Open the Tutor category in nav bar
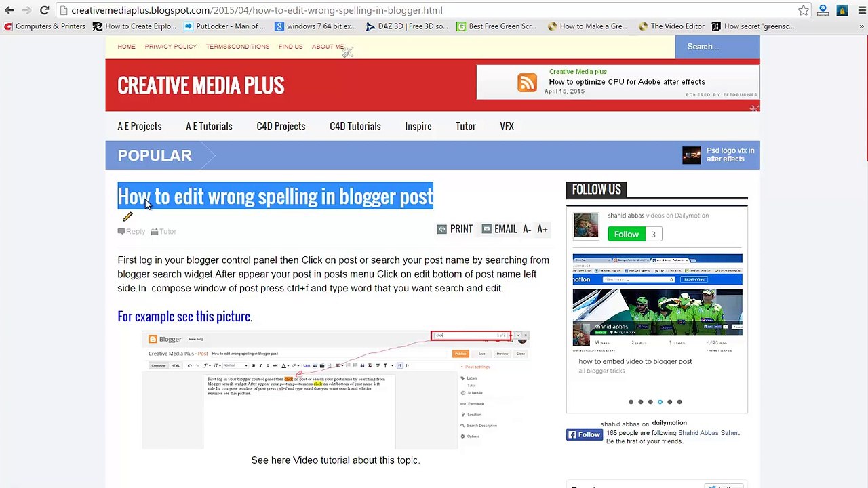The width and height of the screenshot is (868, 488). coord(465,126)
